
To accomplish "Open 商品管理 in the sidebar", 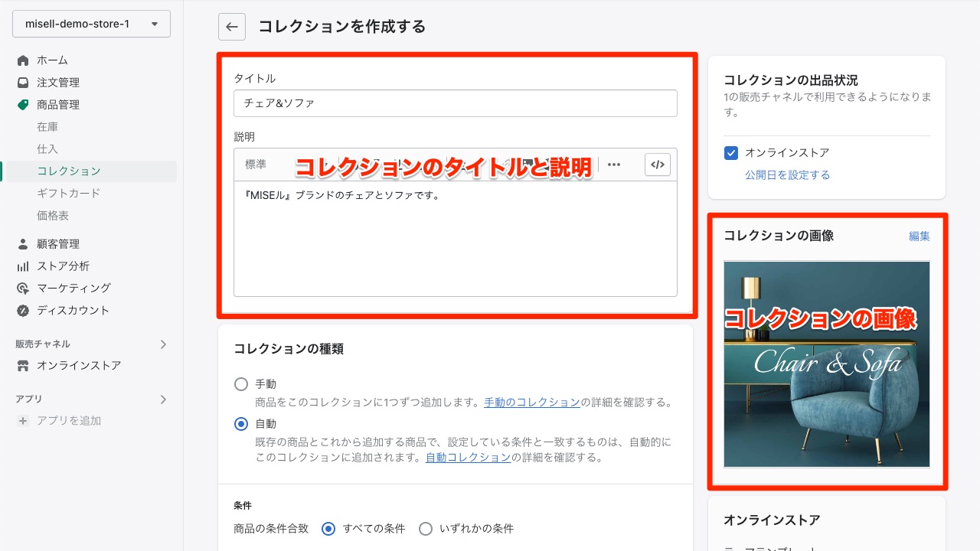I will pyautogui.click(x=58, y=104).
